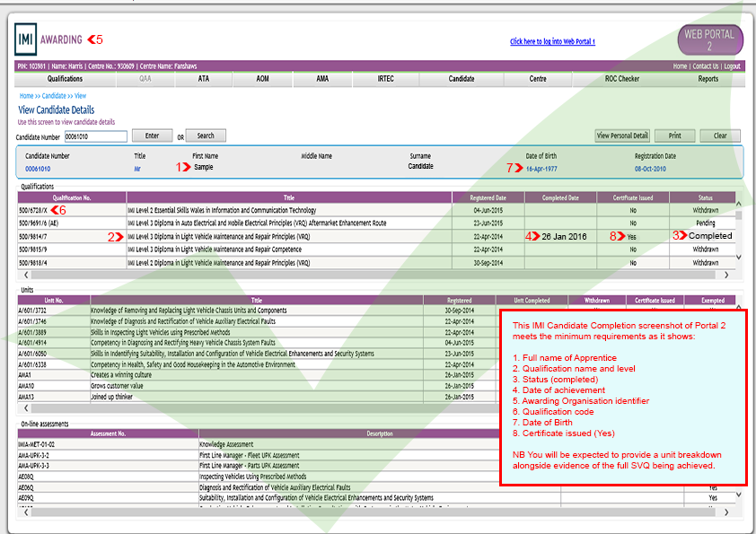The image size is (756, 534).
Task: Open the IRTEC menu
Action: click(386, 79)
